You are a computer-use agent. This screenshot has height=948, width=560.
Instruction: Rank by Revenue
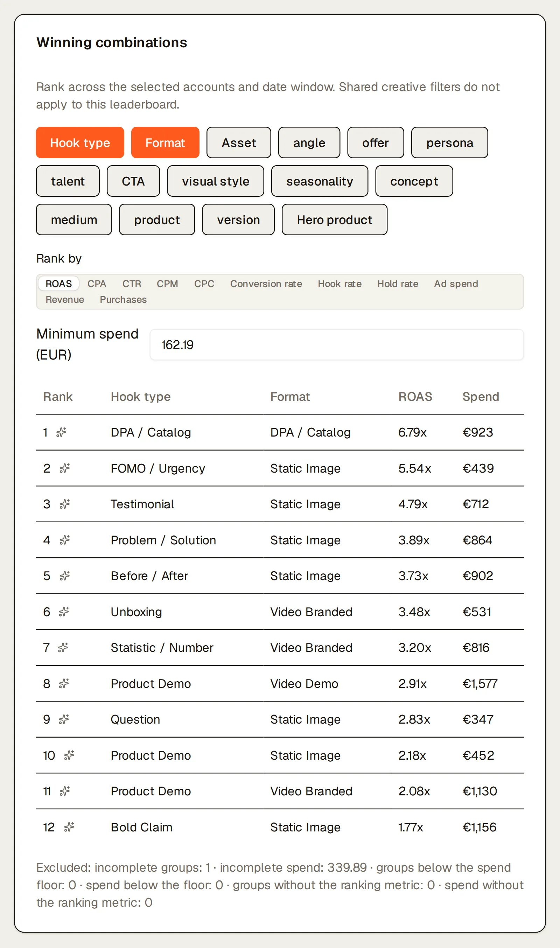[x=65, y=300]
